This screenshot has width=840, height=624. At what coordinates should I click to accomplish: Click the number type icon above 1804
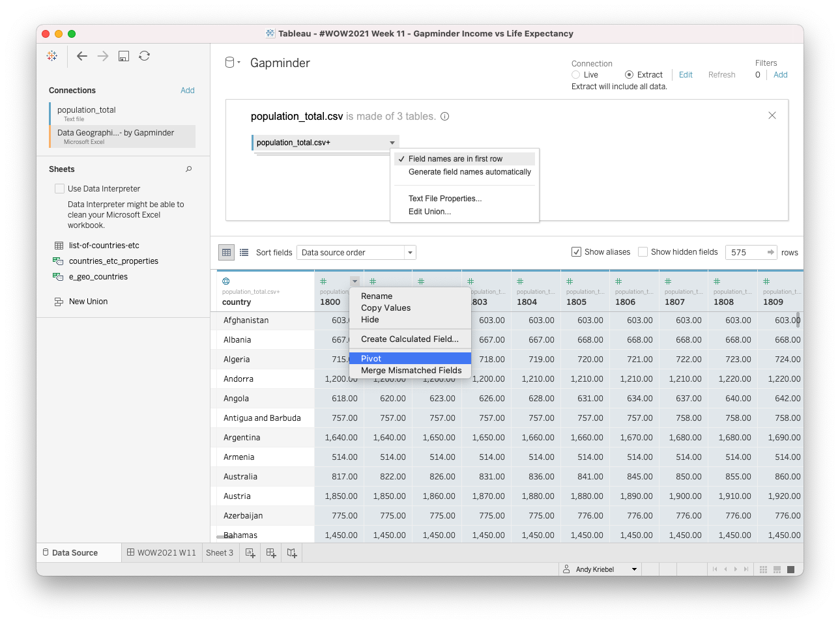coord(520,281)
